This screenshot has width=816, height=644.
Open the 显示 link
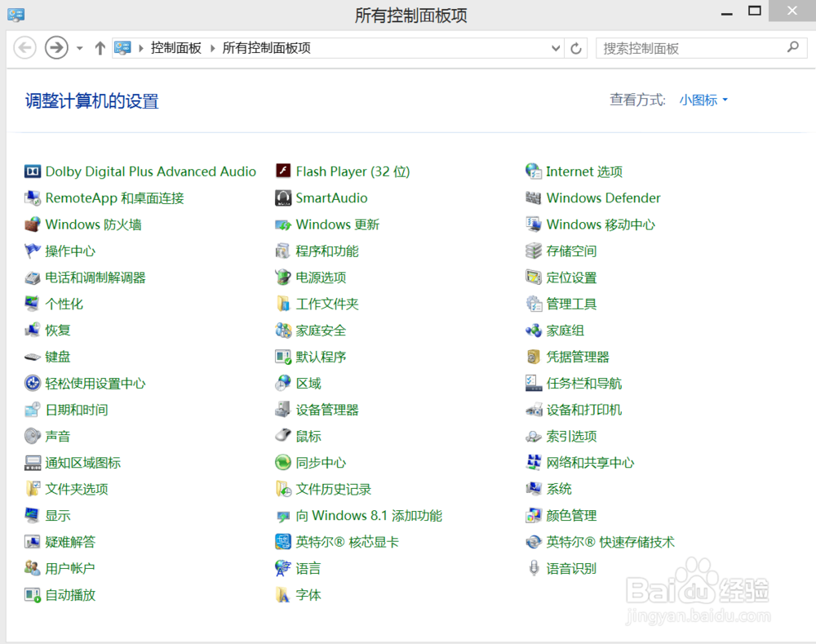pyautogui.click(x=58, y=515)
